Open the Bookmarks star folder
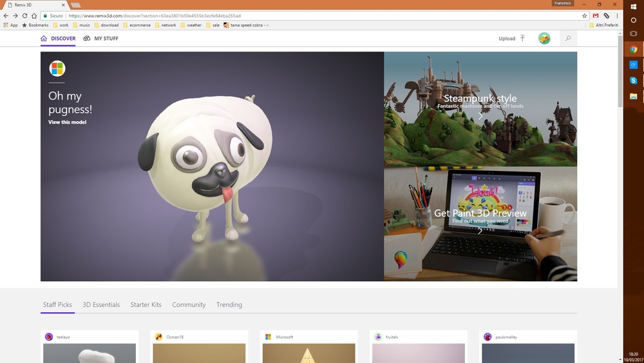 [35, 25]
